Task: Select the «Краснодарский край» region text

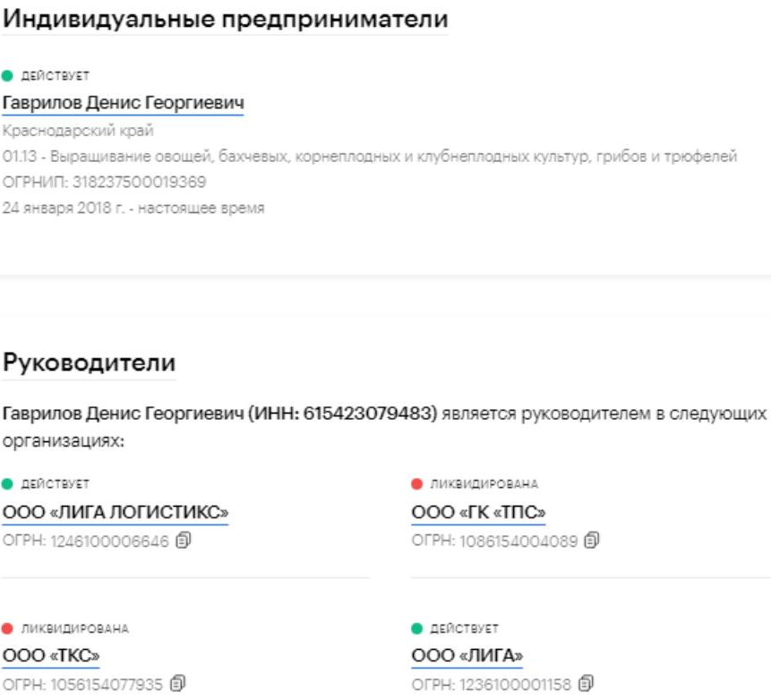Action: [78, 131]
